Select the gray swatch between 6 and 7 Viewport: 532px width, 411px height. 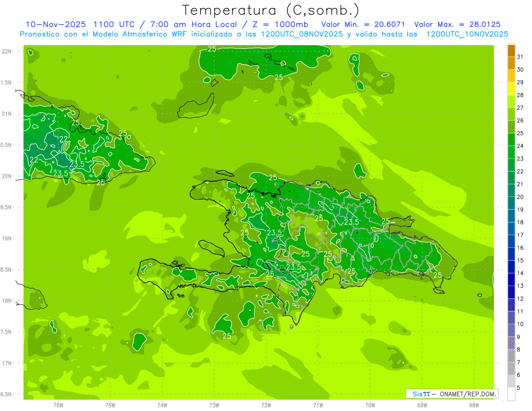pyautogui.click(x=511, y=368)
